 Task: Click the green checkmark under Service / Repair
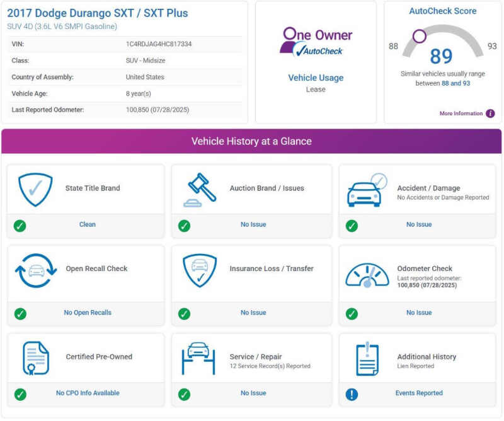184,394
